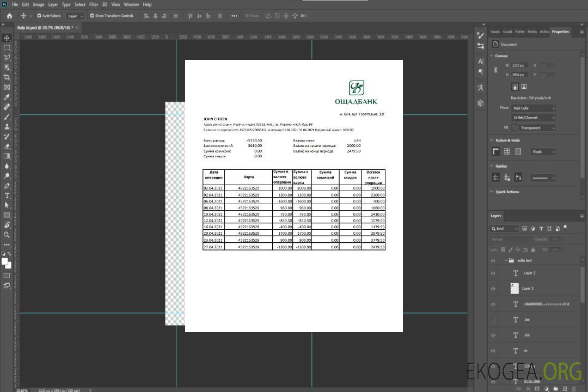Select Layer 3 thumbnail

click(514, 289)
